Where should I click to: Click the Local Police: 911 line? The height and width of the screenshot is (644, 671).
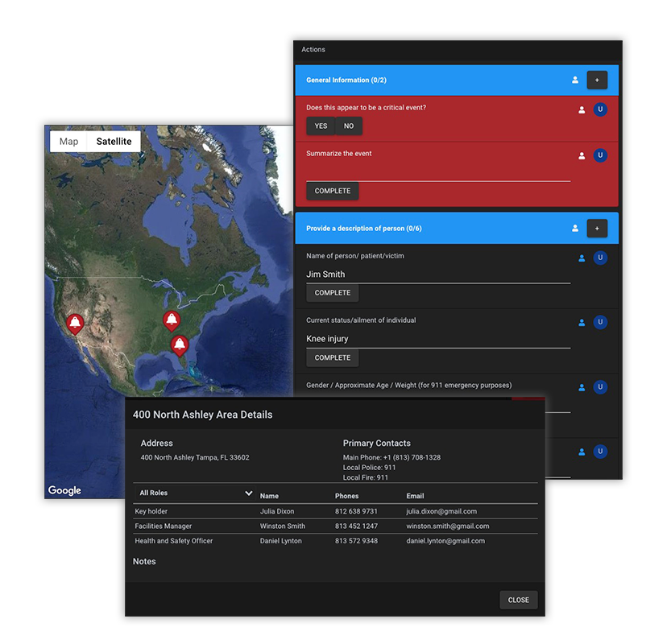(369, 468)
